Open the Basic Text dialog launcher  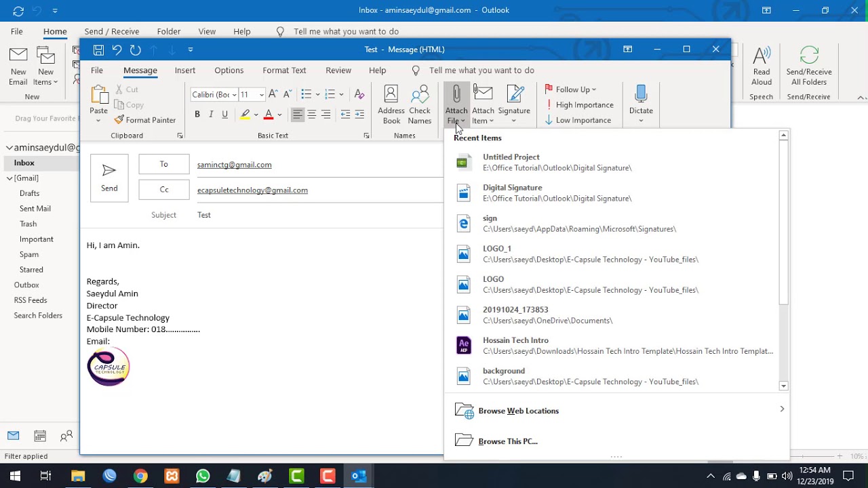(366, 136)
